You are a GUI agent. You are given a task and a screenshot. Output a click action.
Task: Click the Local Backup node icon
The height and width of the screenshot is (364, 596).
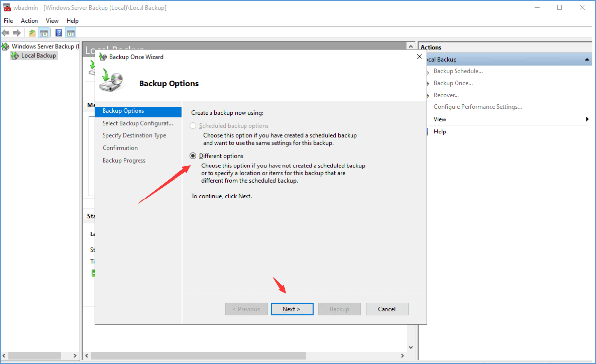pos(15,56)
